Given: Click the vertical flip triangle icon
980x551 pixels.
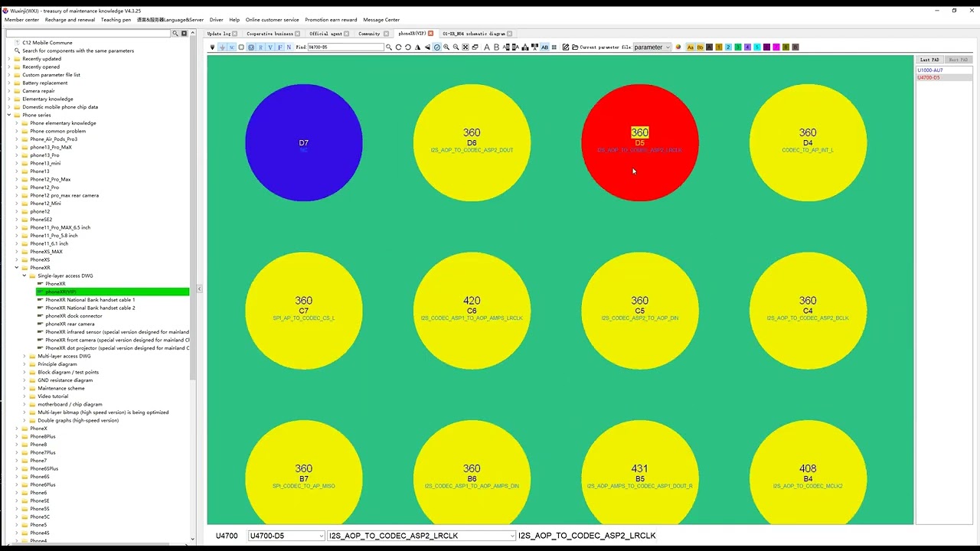Looking at the screenshot, I should tap(427, 47).
